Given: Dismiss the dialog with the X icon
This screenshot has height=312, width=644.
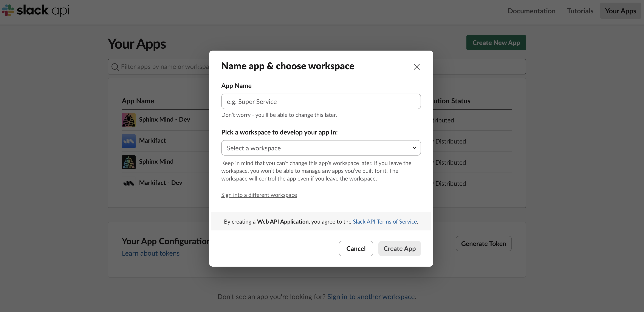Looking at the screenshot, I should (416, 67).
